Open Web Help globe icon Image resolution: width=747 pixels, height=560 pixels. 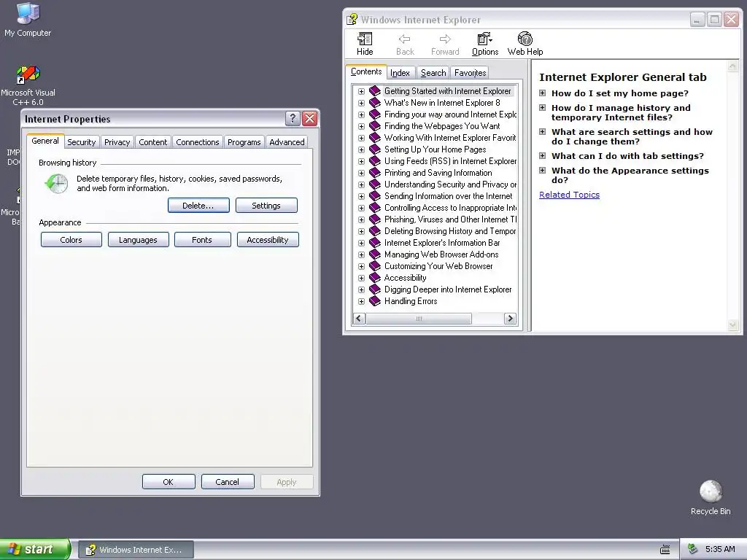525,39
